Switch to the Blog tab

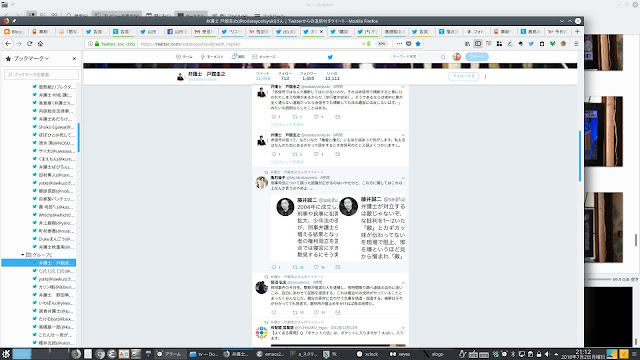point(14,31)
